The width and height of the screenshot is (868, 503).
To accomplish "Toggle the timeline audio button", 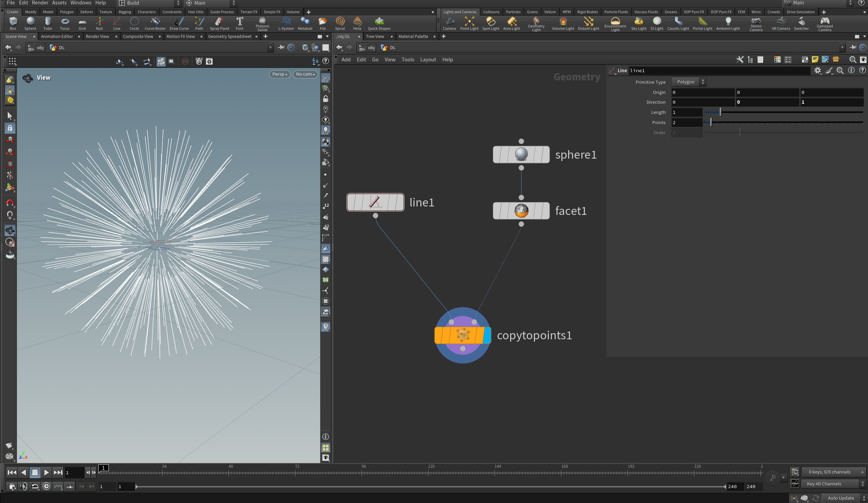I will pos(23,486).
